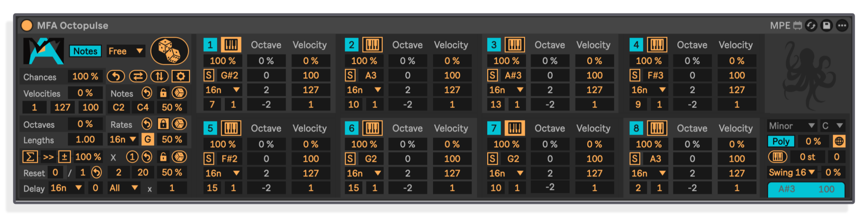868x217 pixels.
Task: Click the globe icon next to Poly
Action: click(x=839, y=141)
